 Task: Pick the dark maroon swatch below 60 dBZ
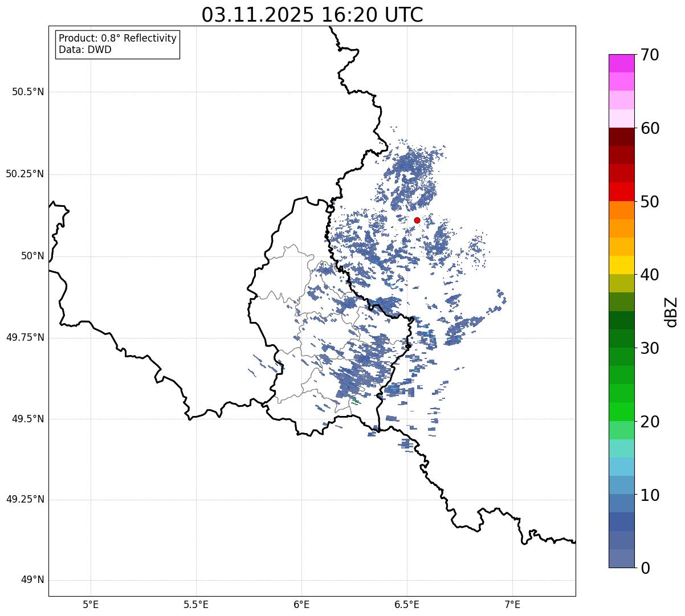click(621, 137)
